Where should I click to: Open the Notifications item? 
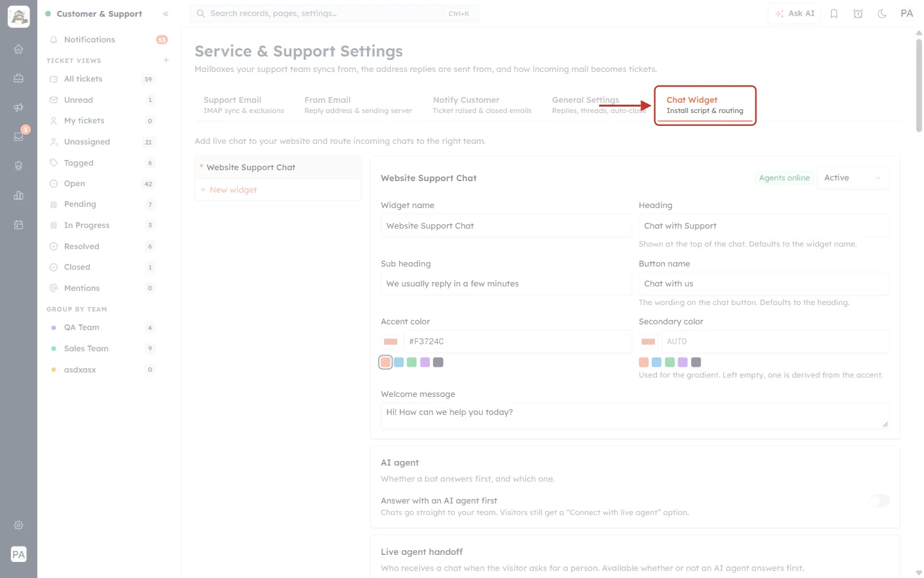click(108, 40)
